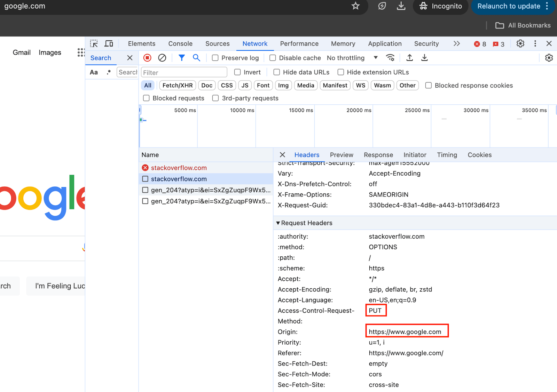Collapse the Request Headers section
The image size is (557, 392).
pyautogui.click(x=278, y=223)
